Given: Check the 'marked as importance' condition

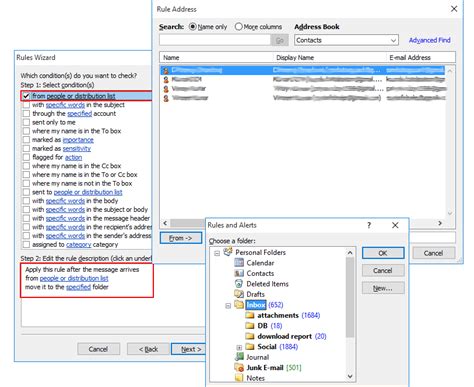Looking at the screenshot, I should click(26, 139).
